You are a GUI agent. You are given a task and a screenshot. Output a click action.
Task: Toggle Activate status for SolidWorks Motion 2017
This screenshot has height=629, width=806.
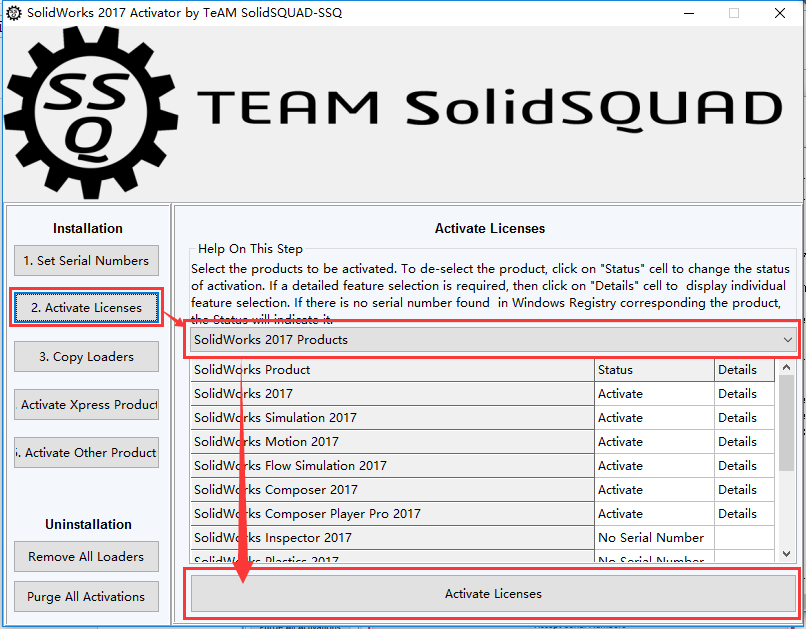tap(654, 441)
